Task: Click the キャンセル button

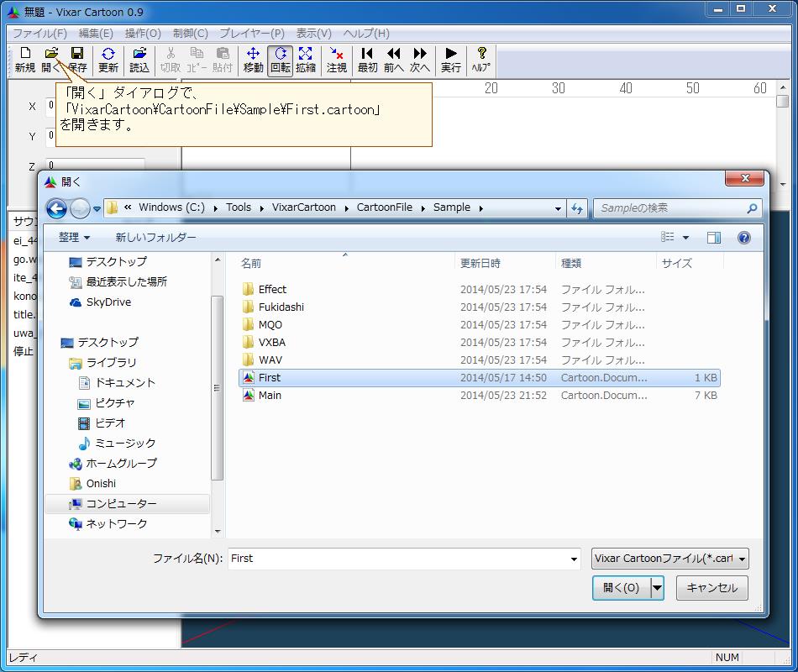Action: point(711,588)
